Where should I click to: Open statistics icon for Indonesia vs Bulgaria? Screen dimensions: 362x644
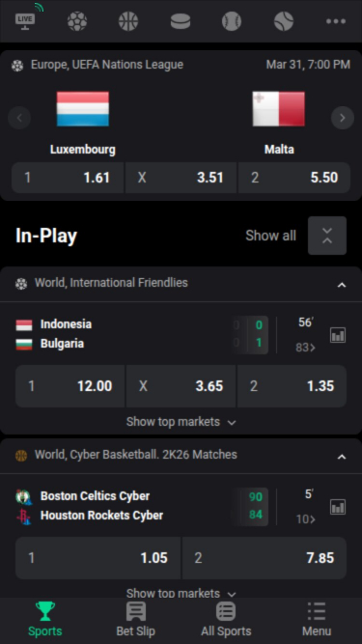pyautogui.click(x=338, y=335)
